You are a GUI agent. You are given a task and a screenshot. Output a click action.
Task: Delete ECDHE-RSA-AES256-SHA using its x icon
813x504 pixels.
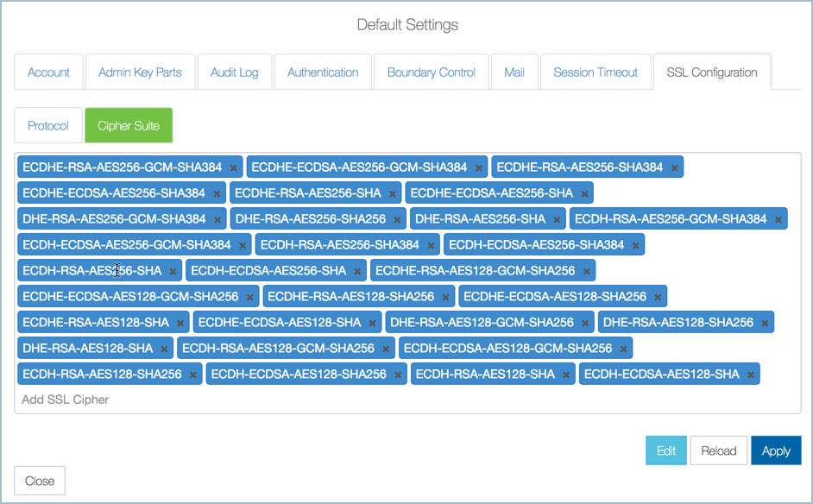[393, 194]
